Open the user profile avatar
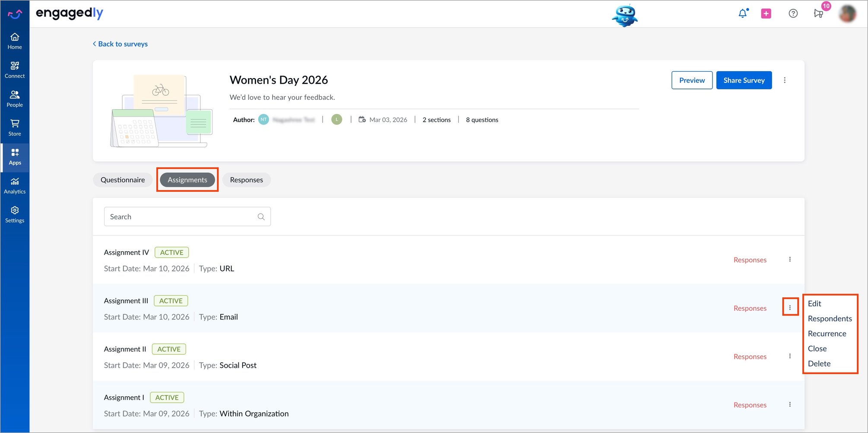 click(847, 14)
